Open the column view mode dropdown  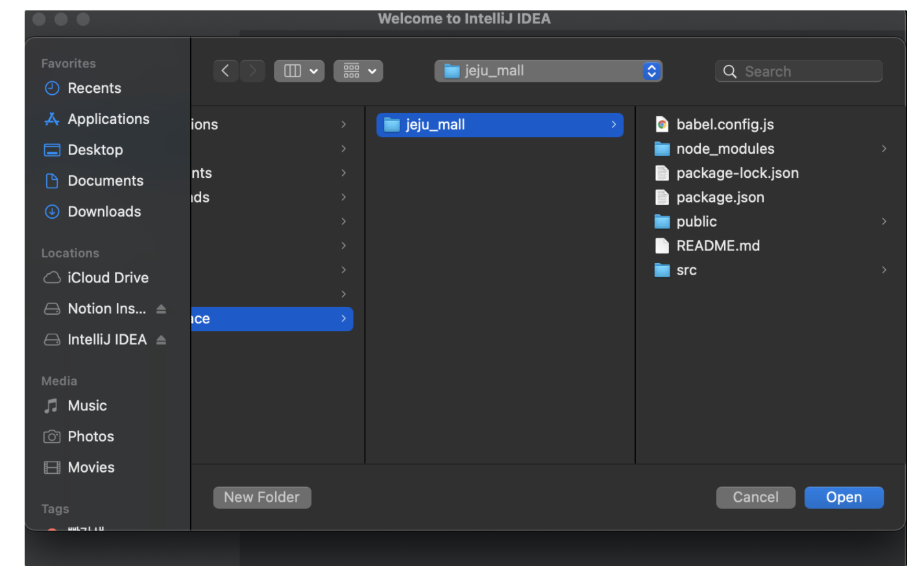coord(299,71)
